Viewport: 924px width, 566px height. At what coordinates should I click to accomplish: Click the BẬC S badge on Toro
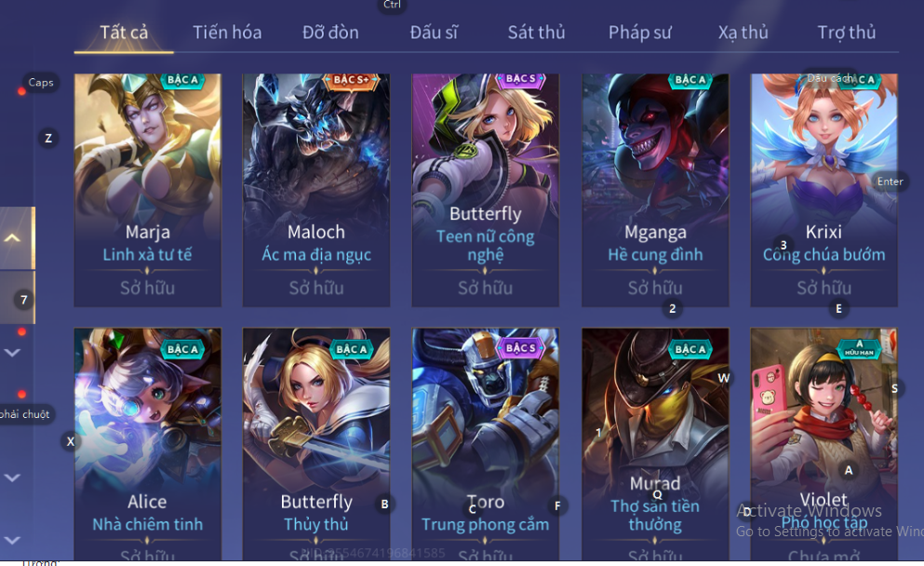(x=521, y=348)
